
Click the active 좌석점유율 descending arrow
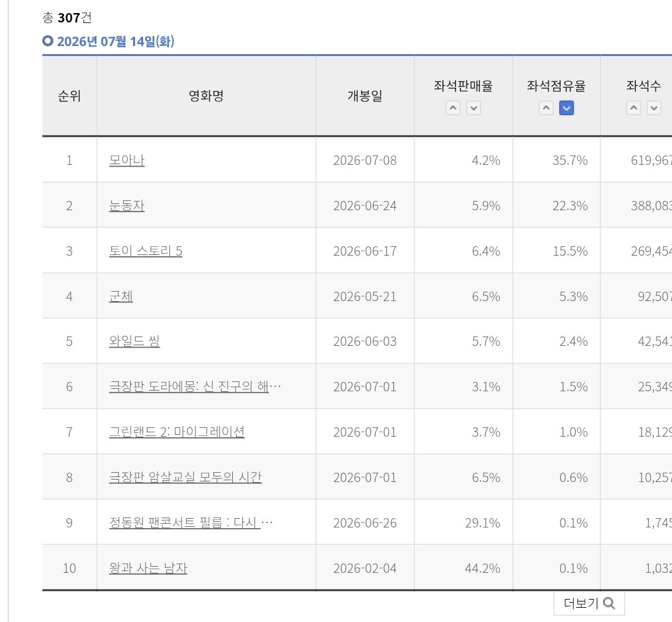coord(567,108)
